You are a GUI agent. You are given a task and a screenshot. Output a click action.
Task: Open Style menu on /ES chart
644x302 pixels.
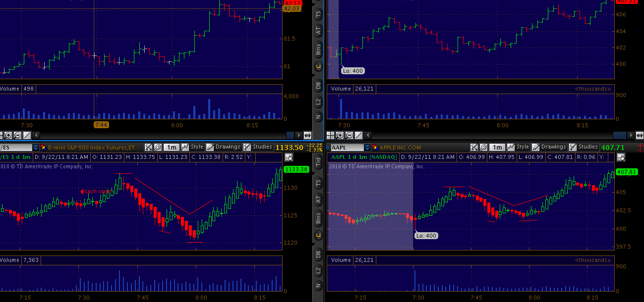[192, 147]
